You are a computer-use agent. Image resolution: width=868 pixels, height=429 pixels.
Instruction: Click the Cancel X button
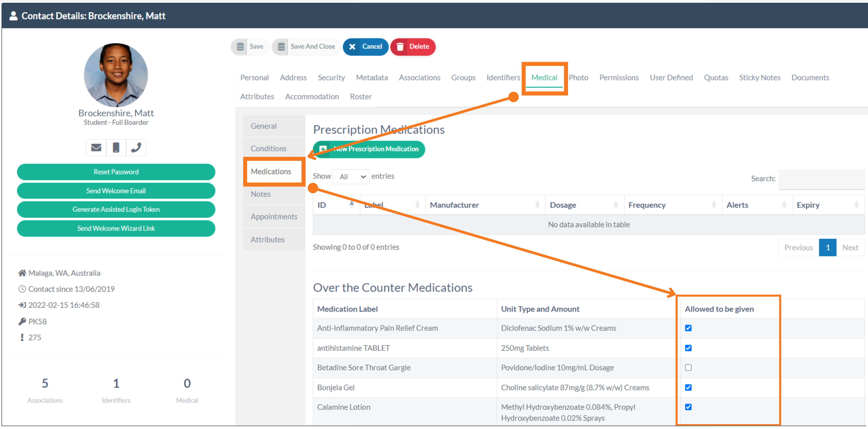pos(352,47)
